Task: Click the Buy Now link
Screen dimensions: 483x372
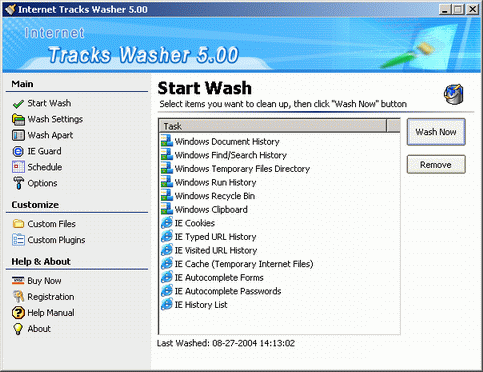Action: tap(44, 281)
